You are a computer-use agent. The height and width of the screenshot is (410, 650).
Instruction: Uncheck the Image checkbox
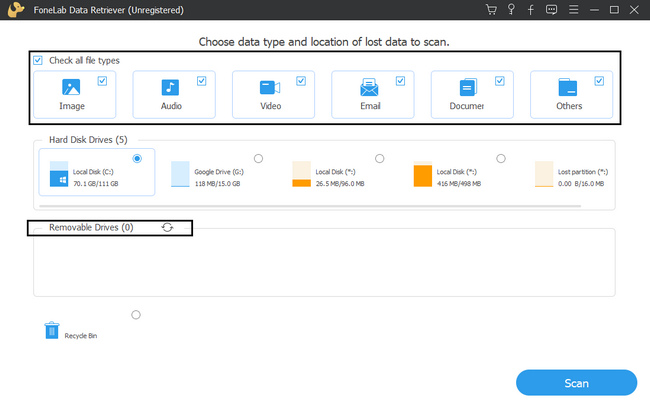point(102,81)
